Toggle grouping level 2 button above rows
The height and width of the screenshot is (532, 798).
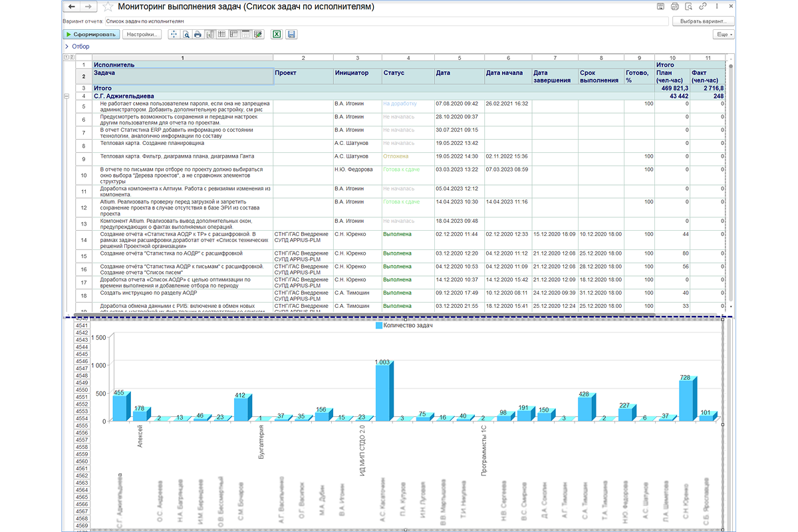(x=71, y=57)
